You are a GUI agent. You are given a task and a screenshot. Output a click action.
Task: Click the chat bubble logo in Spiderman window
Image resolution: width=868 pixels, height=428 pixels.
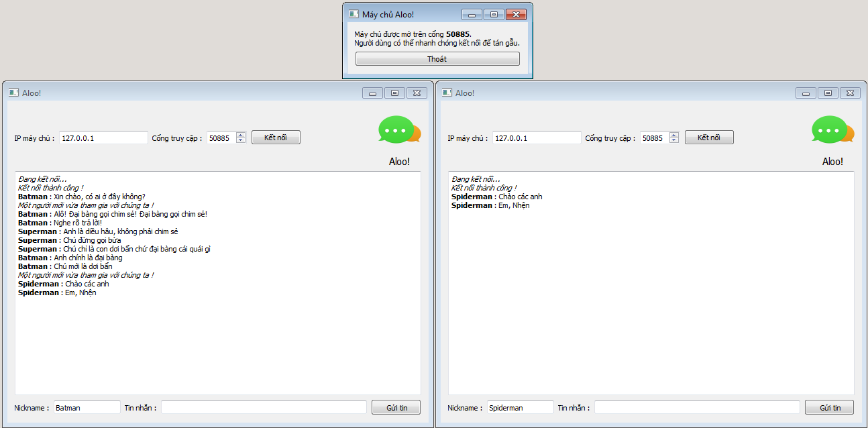pos(833,129)
